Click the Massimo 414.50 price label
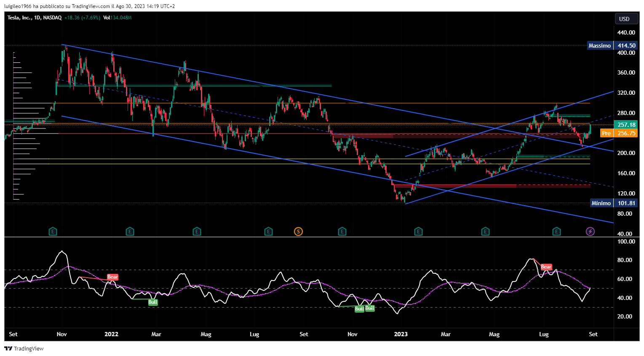The height and width of the screenshot is (356, 644). pyautogui.click(x=612, y=46)
